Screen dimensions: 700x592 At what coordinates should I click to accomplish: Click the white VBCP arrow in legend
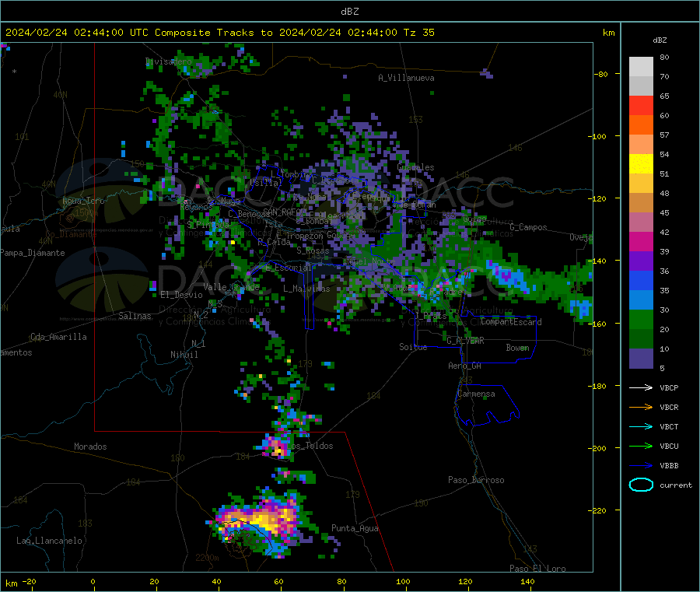(641, 387)
